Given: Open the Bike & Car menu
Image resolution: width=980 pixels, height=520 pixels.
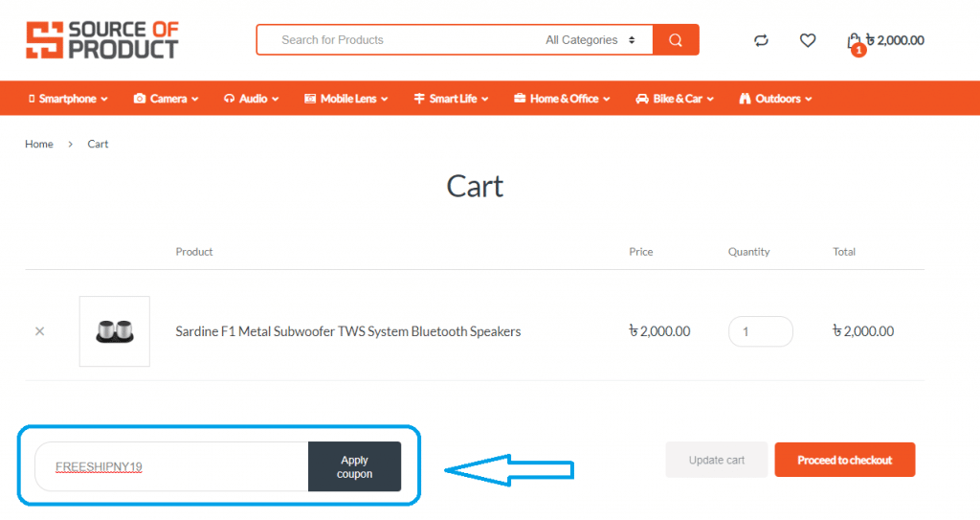Looking at the screenshot, I should (675, 99).
